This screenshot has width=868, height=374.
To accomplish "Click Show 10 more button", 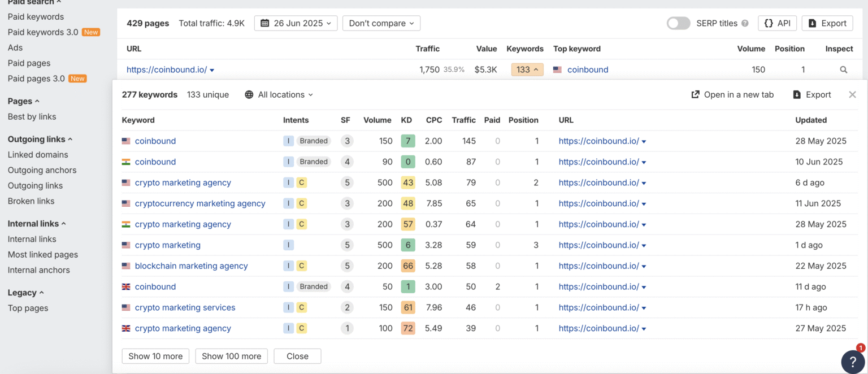I will 155,356.
